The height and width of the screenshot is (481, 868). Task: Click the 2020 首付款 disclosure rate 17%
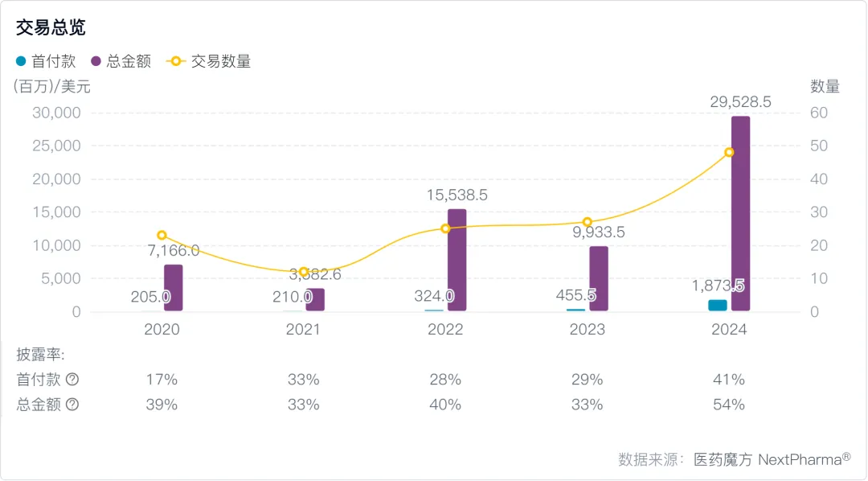coord(162,380)
